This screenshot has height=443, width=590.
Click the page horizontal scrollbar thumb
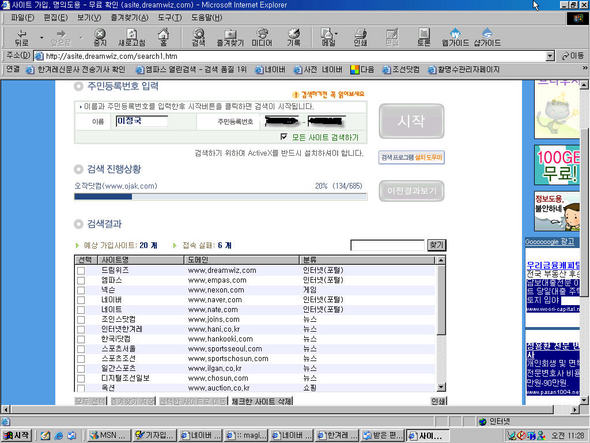(x=282, y=410)
